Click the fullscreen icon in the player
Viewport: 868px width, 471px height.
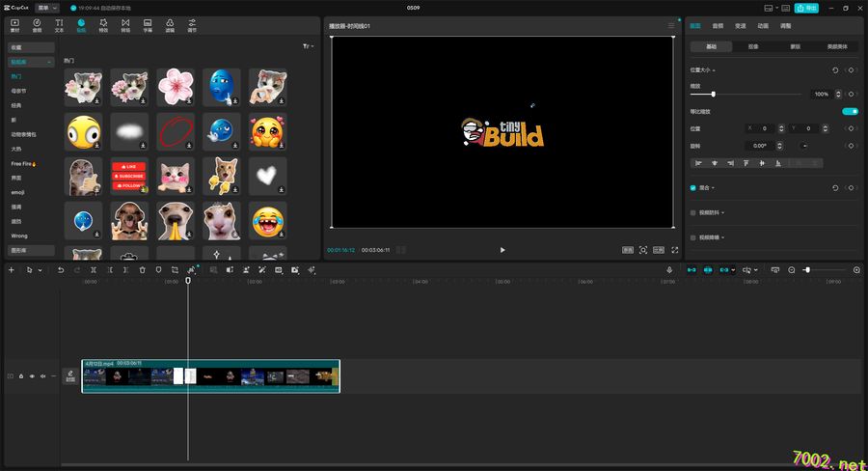pos(675,250)
